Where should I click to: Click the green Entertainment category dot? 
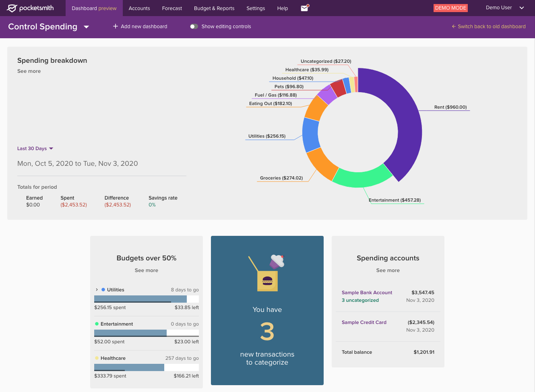(97, 324)
